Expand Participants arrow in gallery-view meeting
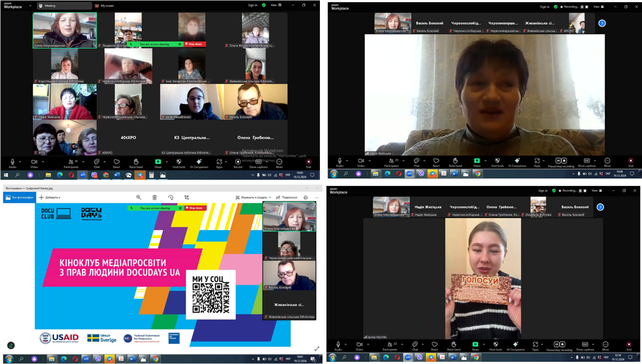Screen dimensions: 642x364 [83, 161]
